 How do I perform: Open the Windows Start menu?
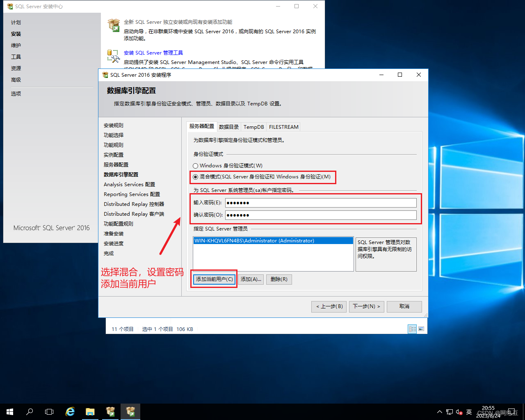tap(10, 412)
